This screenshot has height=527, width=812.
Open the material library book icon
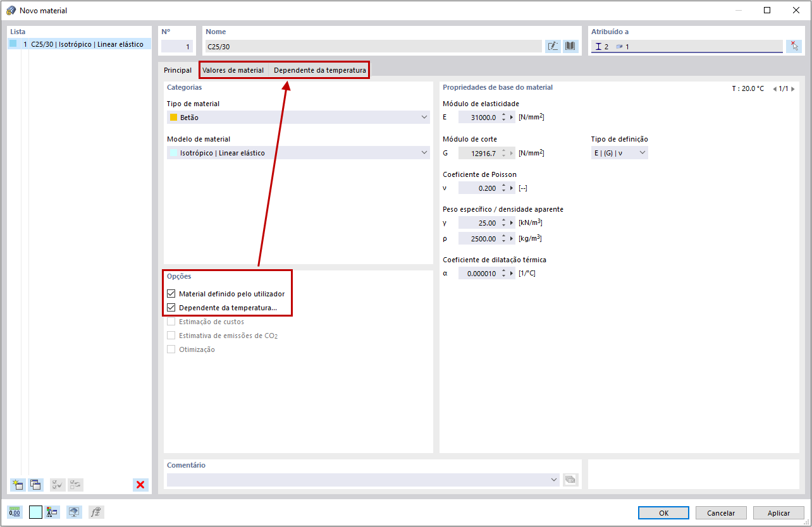[570, 46]
